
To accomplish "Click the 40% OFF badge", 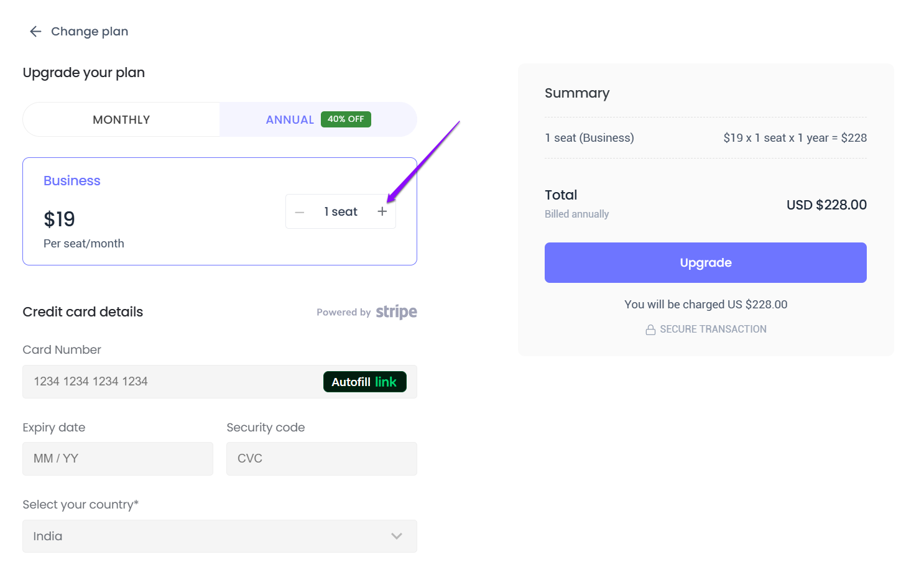I will 346,119.
